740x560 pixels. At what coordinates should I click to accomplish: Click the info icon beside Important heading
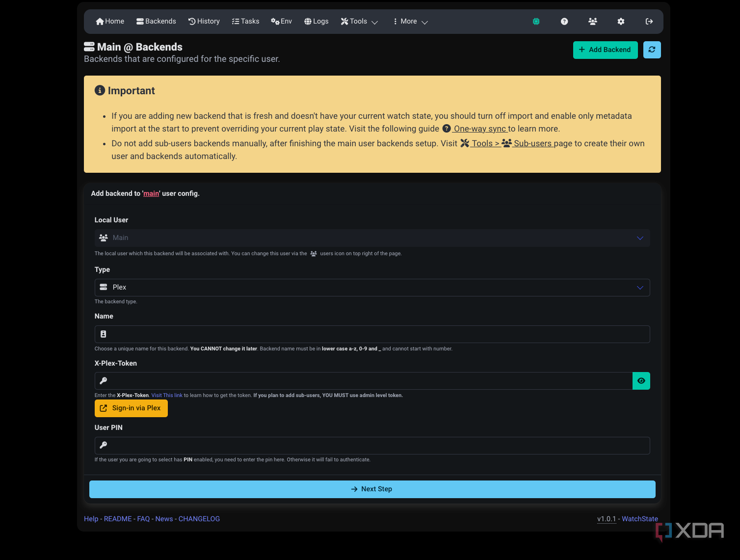[100, 90]
